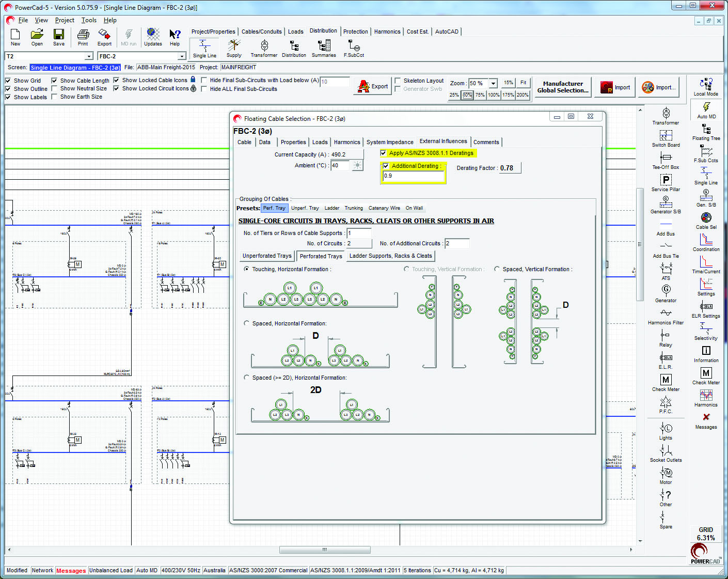Switch to the Cable tab in dialog
This screenshot has width=728, height=579.
point(245,142)
